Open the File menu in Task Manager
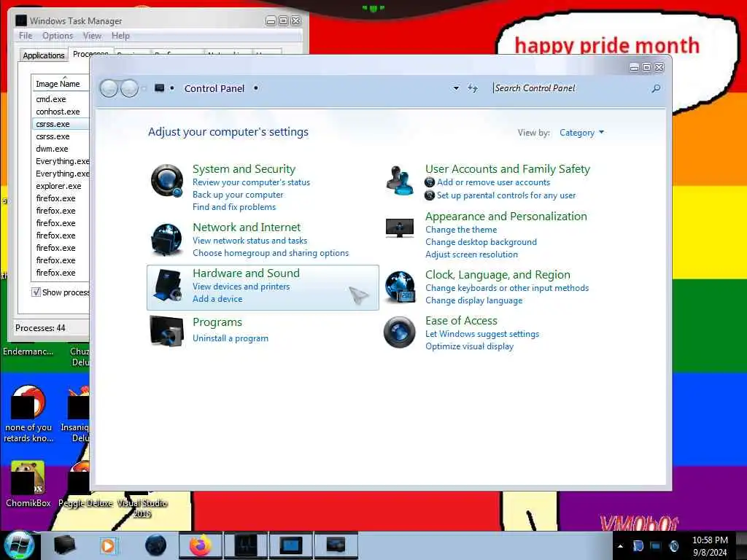 26,36
